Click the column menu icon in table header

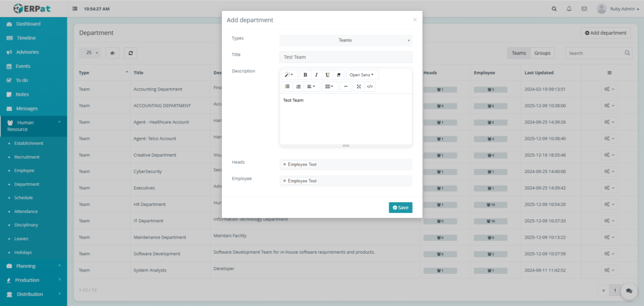click(x=609, y=73)
